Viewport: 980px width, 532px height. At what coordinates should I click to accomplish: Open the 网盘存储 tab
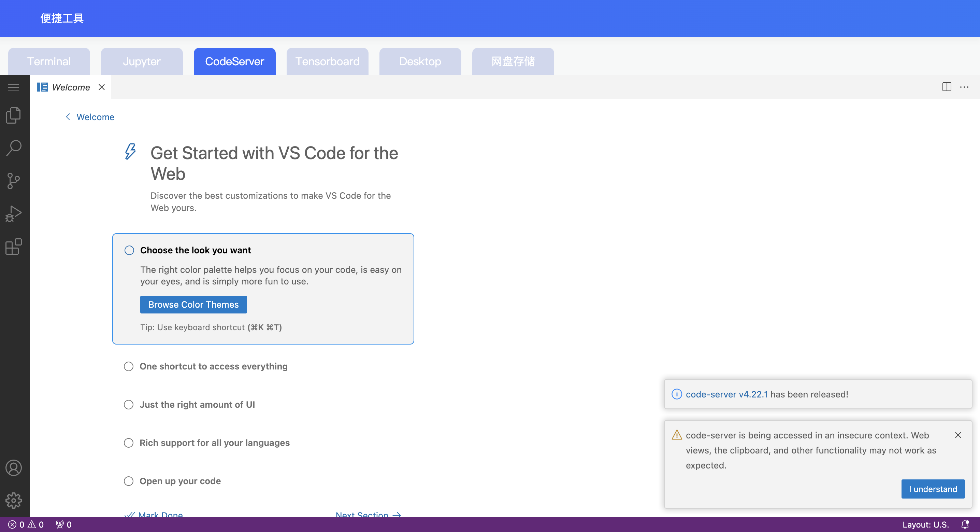[x=513, y=61]
